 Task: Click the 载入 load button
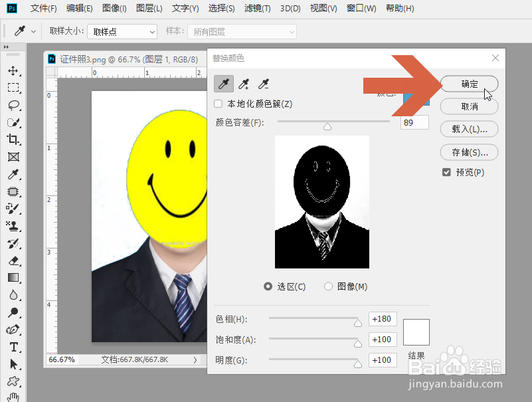[468, 129]
